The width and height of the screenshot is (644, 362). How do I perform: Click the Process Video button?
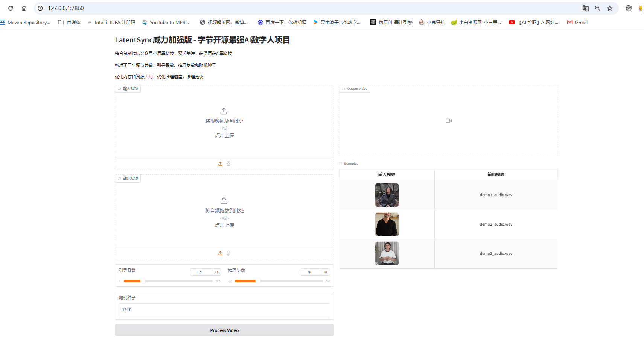[224, 330]
